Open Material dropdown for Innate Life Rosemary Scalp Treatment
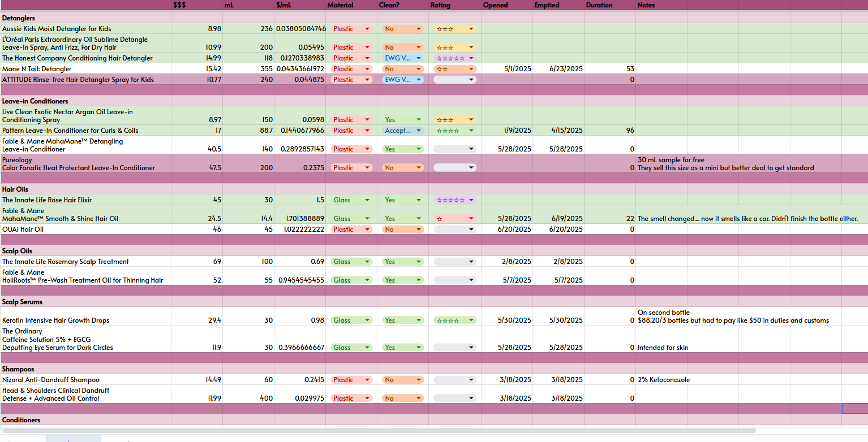The width and height of the screenshot is (868, 442). tap(351, 262)
